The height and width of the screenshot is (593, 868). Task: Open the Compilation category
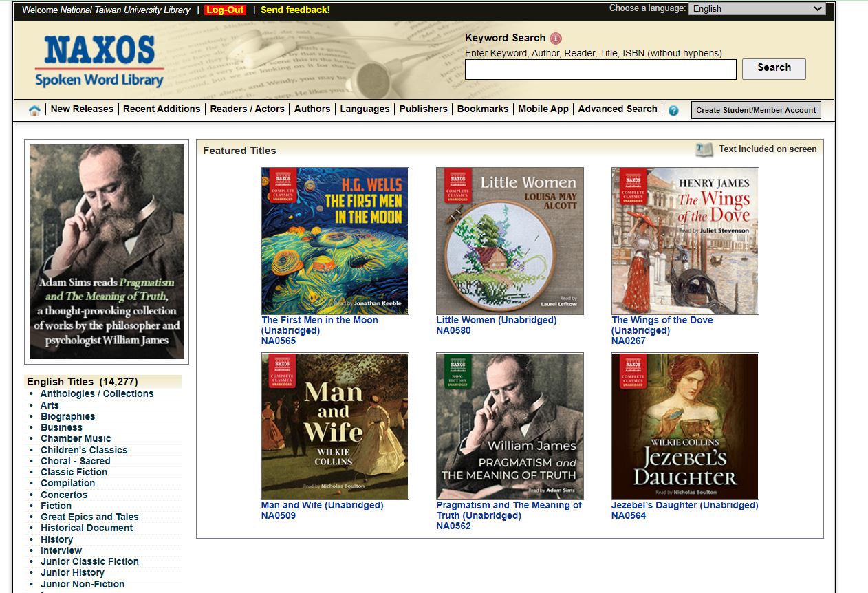[68, 483]
